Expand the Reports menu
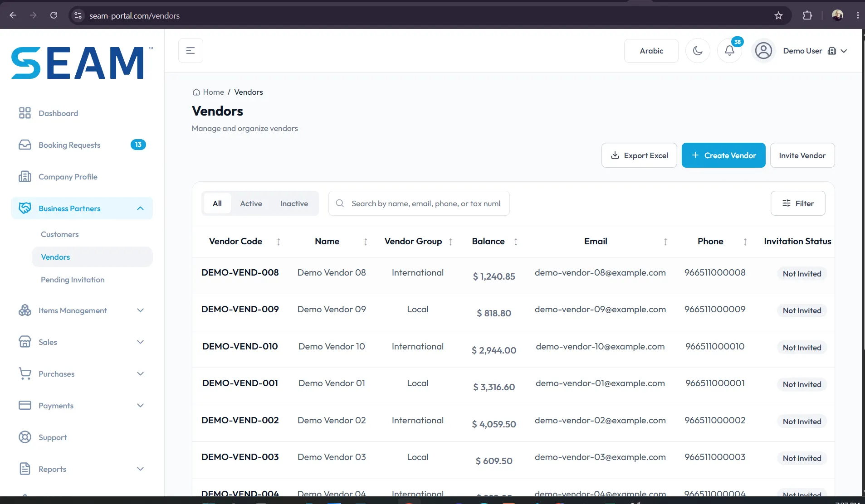The height and width of the screenshot is (504, 865). point(82,469)
